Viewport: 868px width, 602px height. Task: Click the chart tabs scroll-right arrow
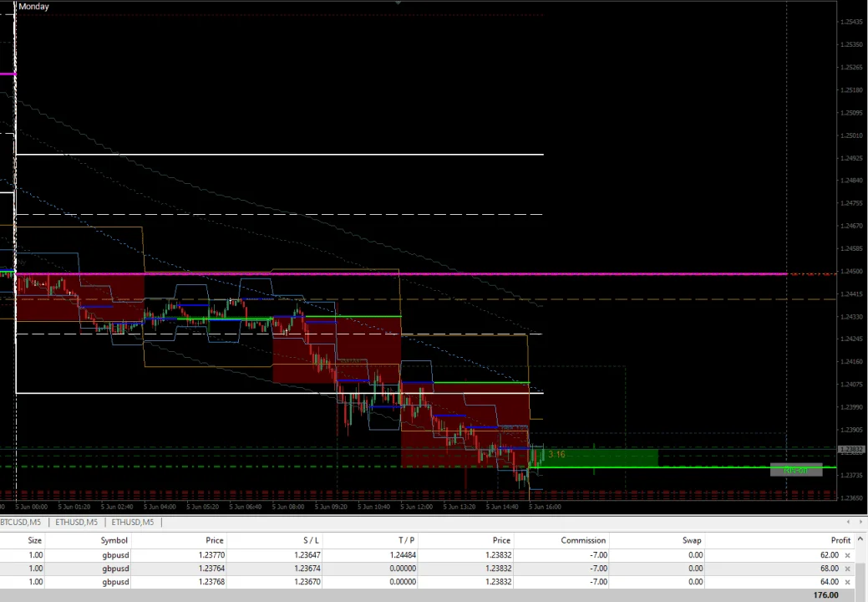(x=860, y=522)
